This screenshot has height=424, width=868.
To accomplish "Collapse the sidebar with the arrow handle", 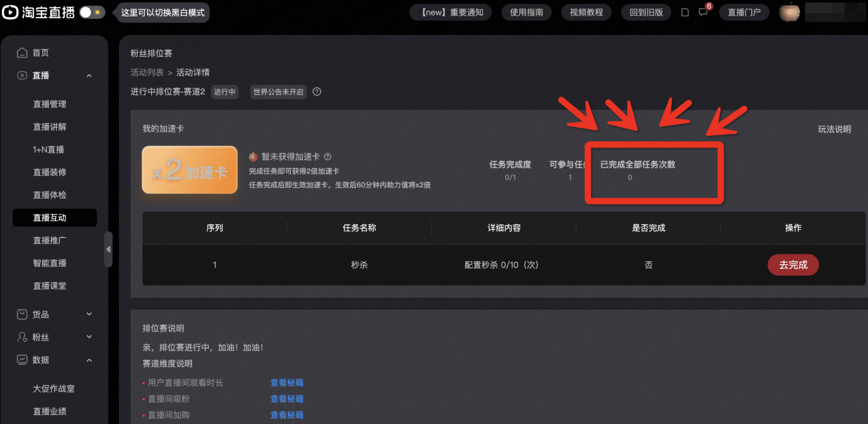I will point(109,249).
